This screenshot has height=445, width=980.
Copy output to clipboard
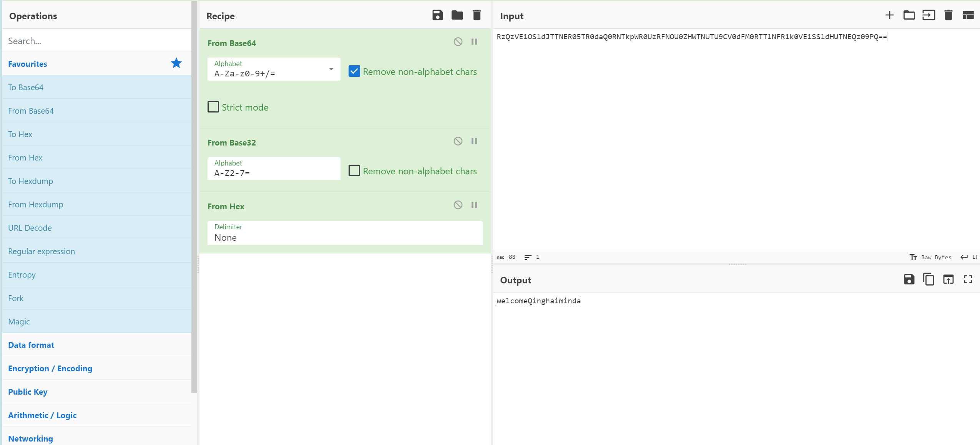pyautogui.click(x=929, y=280)
